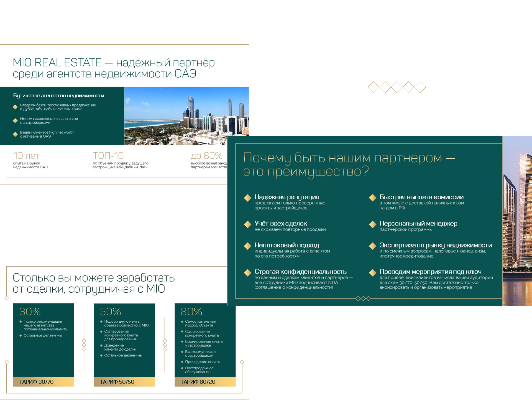This screenshot has width=532, height=400.
Task: Click the diamond bullet beside Строгая конфиденциальность
Action: pos(247,272)
